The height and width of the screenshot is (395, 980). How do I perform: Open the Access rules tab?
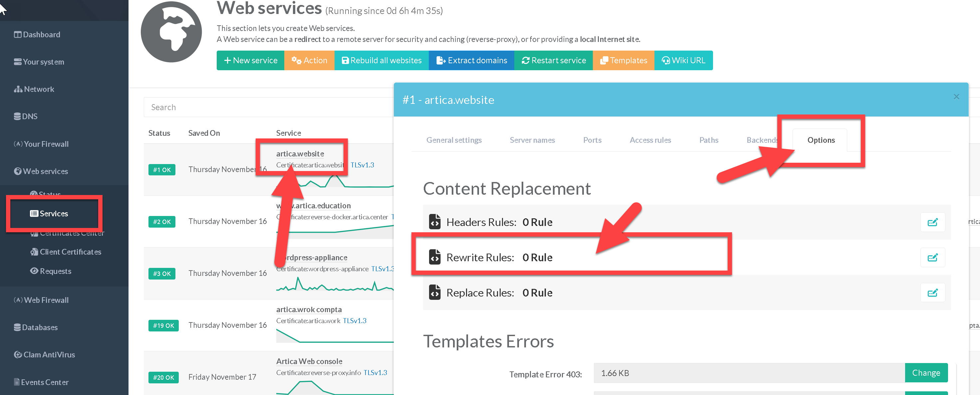(650, 140)
